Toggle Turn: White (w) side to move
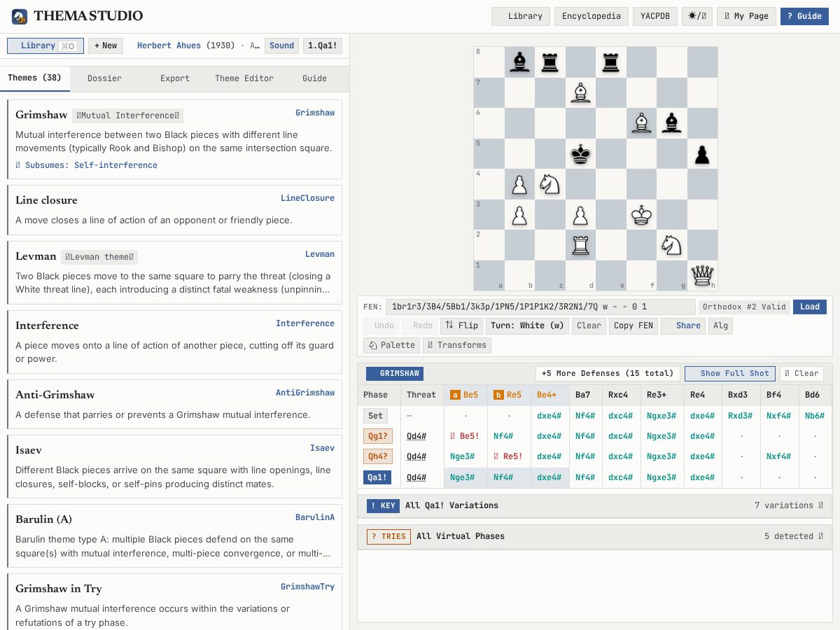 click(x=527, y=325)
